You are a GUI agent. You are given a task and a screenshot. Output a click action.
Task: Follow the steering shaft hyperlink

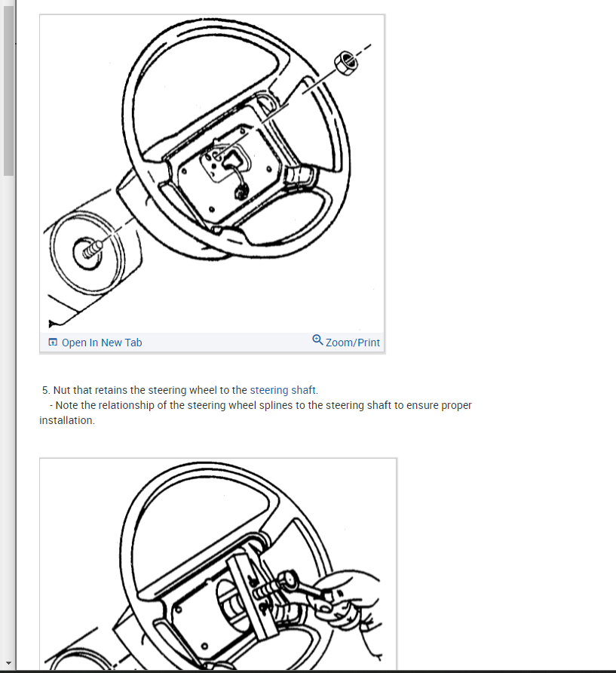point(283,390)
